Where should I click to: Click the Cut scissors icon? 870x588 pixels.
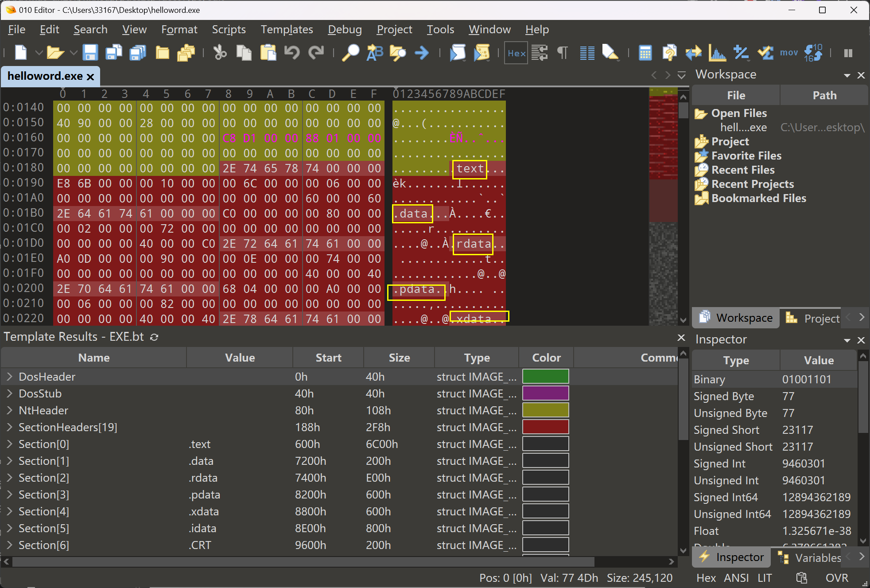coord(220,53)
